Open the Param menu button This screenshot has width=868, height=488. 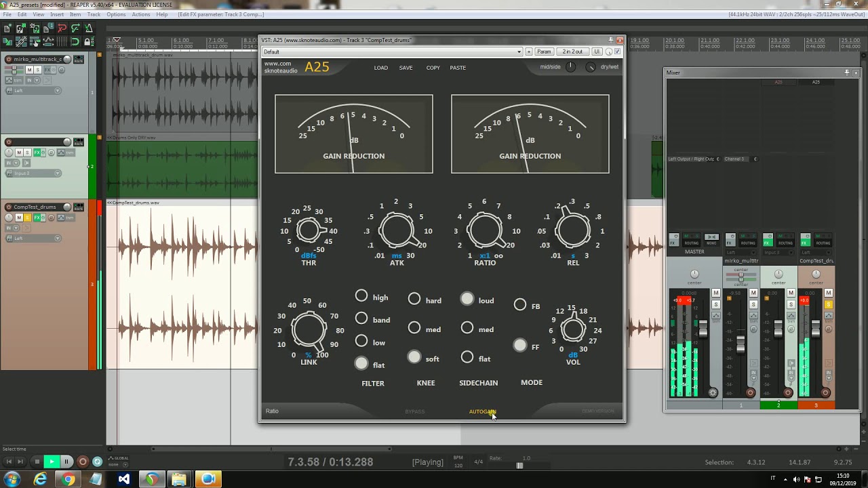(544, 52)
